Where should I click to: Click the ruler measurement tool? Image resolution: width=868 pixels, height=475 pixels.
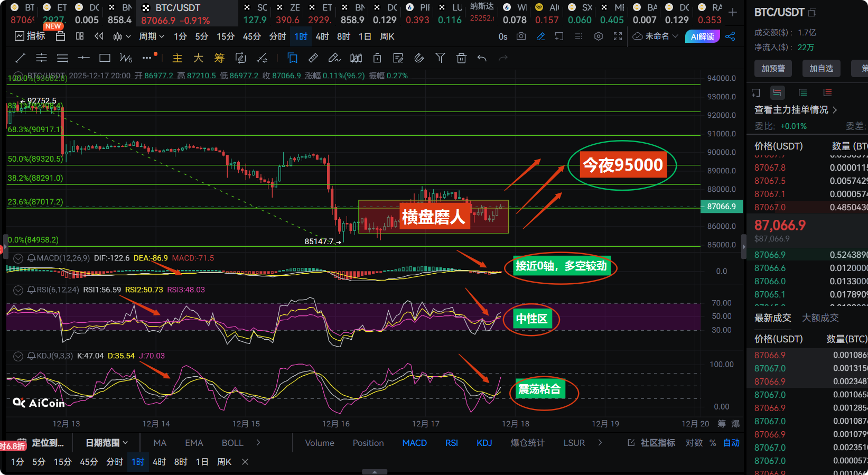313,58
